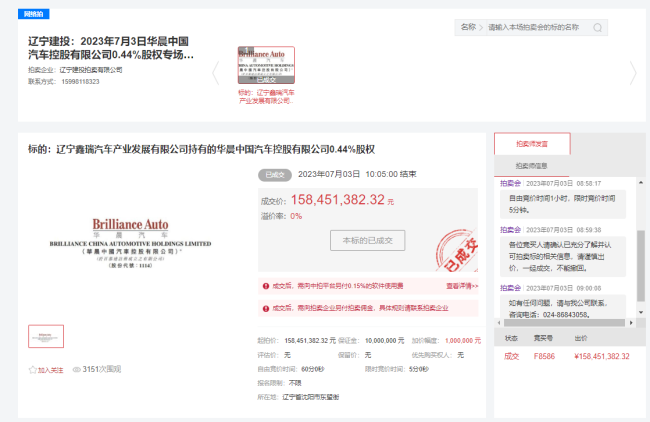Click the 网络拍 badge at top left
Screen dimensions: 650x422
[34, 17]
